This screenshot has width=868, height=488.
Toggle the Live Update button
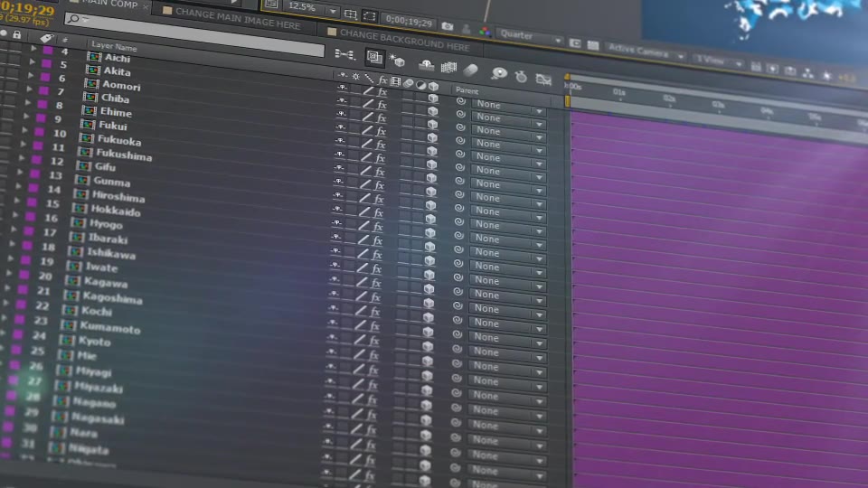click(x=374, y=57)
